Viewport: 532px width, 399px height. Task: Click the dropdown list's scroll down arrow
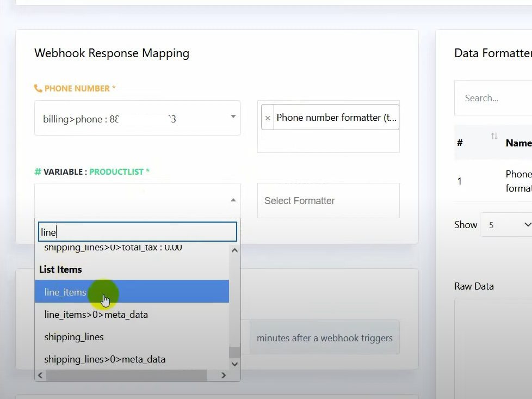(234, 364)
